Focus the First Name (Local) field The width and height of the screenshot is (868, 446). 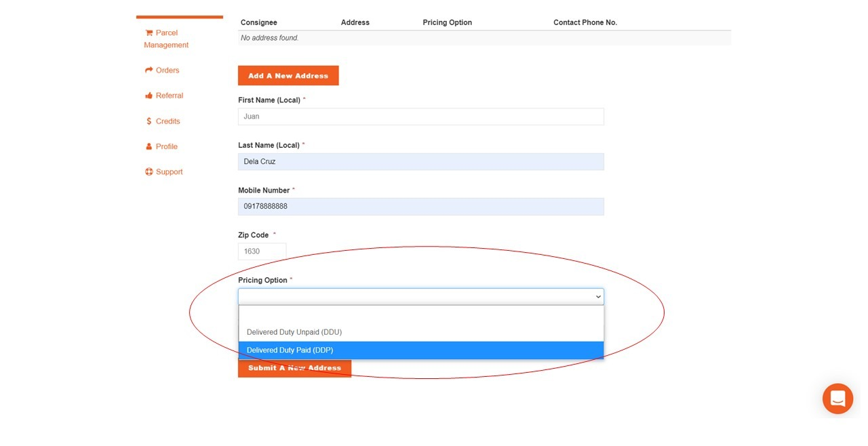(x=420, y=117)
